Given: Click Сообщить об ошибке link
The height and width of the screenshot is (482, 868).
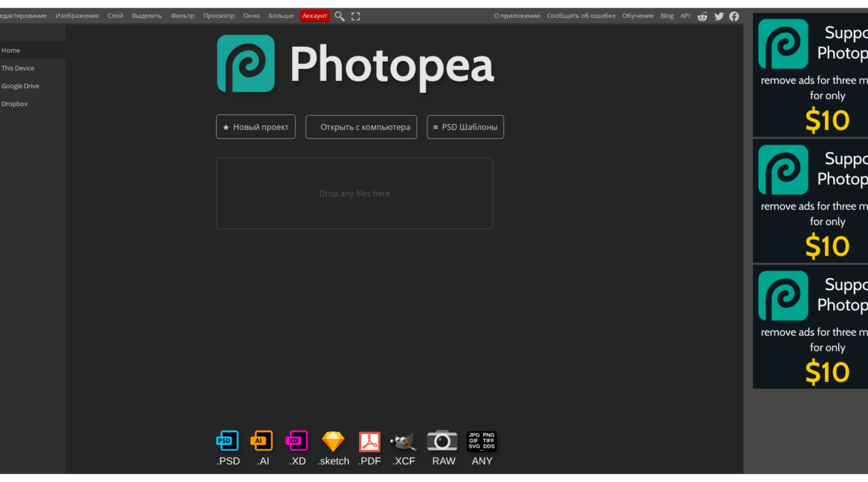Looking at the screenshot, I should (x=581, y=16).
